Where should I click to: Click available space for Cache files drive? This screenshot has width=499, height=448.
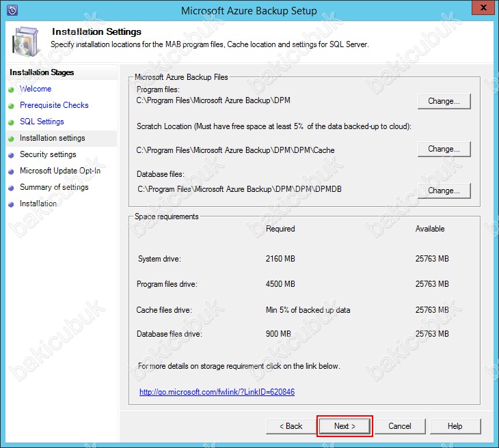coord(432,310)
